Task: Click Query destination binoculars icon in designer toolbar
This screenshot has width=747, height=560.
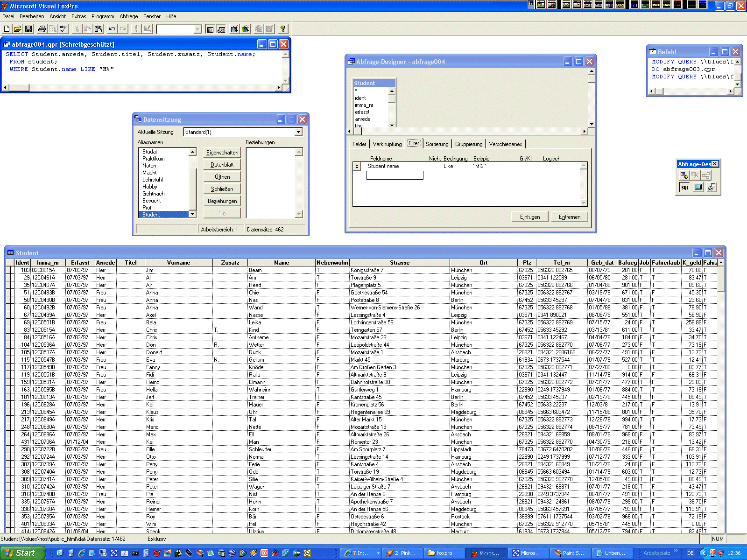Action: pos(711,187)
